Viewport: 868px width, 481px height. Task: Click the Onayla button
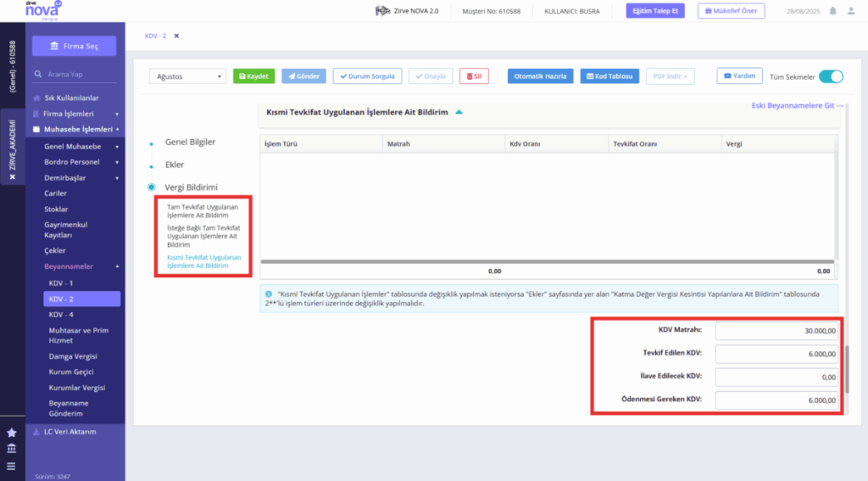click(x=431, y=76)
